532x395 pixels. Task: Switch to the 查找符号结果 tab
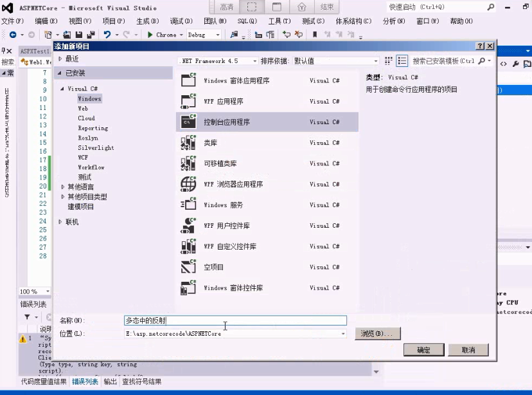point(142,381)
